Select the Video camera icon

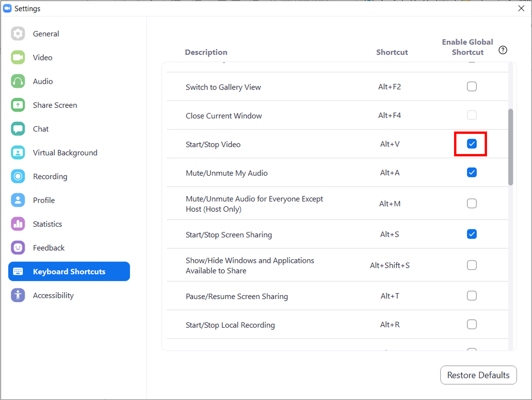(18, 57)
